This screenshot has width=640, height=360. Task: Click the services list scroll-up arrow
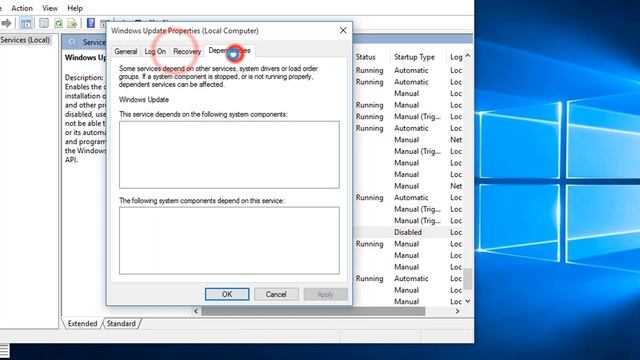pyautogui.click(x=468, y=56)
